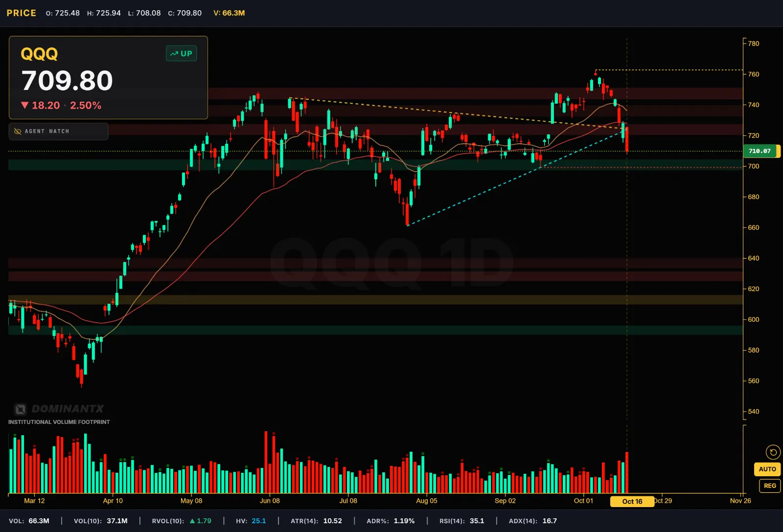Click the Institutional Volume Footprint panel label

click(59, 422)
